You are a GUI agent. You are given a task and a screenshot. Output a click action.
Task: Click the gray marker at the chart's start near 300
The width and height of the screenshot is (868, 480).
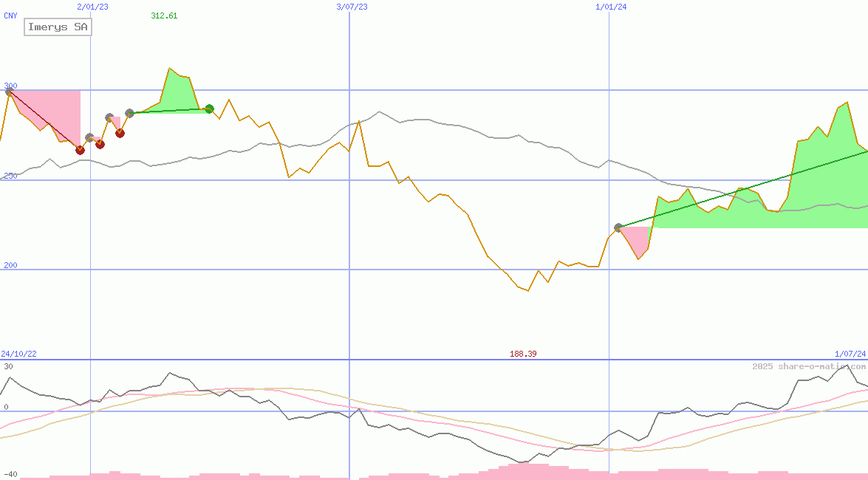[x=10, y=92]
